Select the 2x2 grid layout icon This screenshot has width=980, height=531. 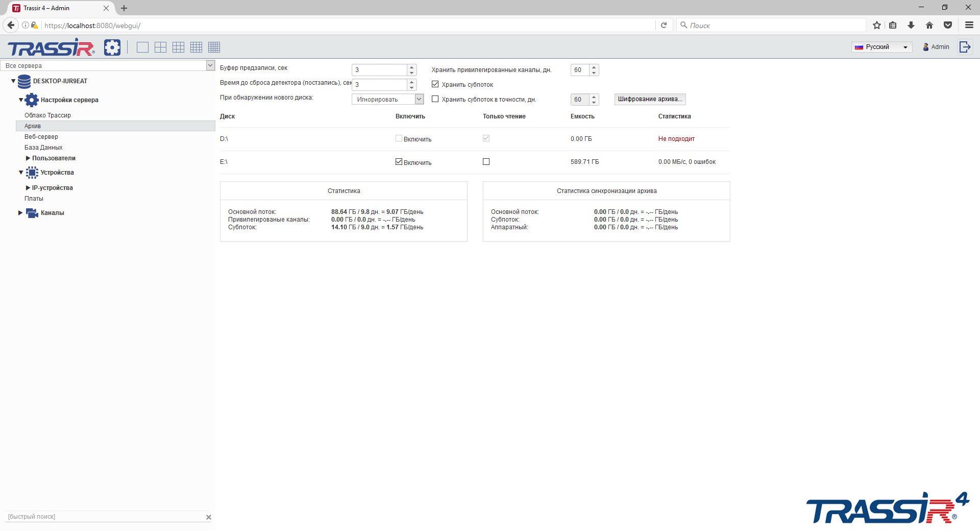pyautogui.click(x=160, y=47)
